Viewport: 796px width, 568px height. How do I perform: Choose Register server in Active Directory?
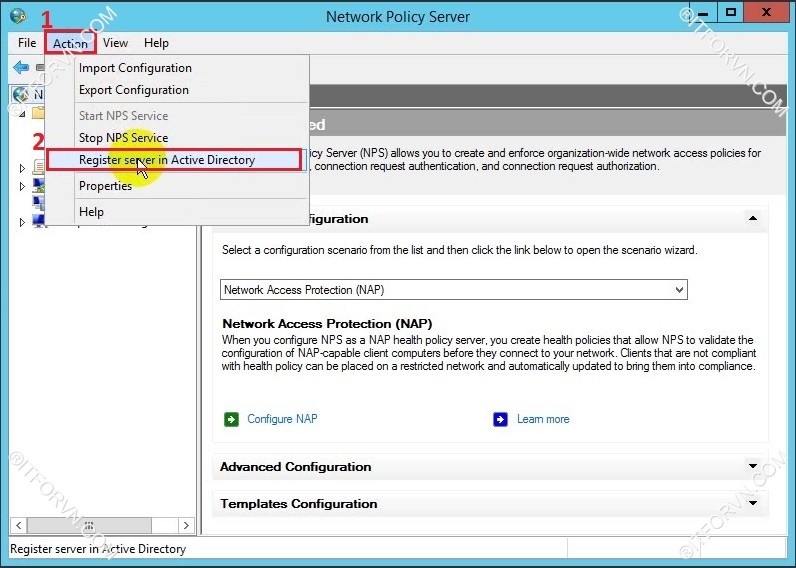[167, 160]
